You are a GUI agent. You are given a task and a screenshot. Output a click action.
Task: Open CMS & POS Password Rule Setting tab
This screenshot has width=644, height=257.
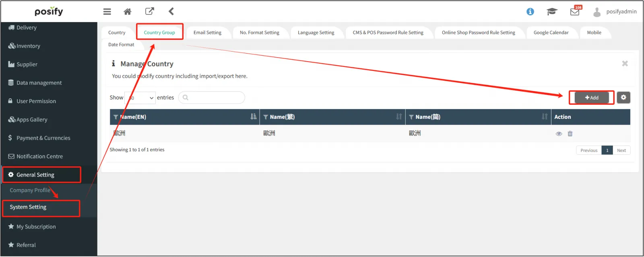[x=388, y=33]
